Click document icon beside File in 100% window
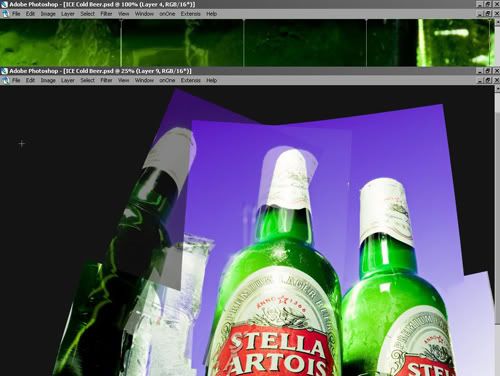 click(5, 14)
